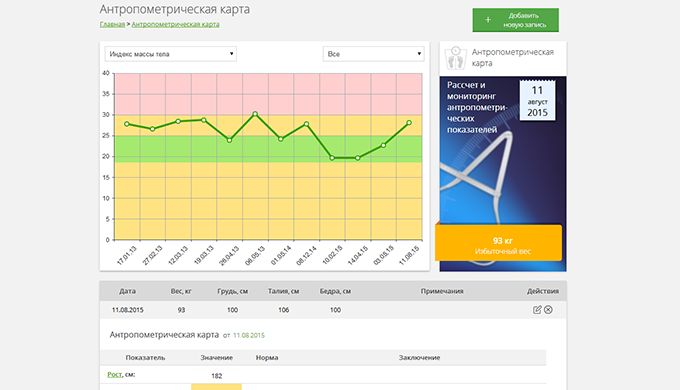The height and width of the screenshot is (390, 680).
Task: Open the Антропометрическая карта breadcrumb link
Action: (x=175, y=24)
